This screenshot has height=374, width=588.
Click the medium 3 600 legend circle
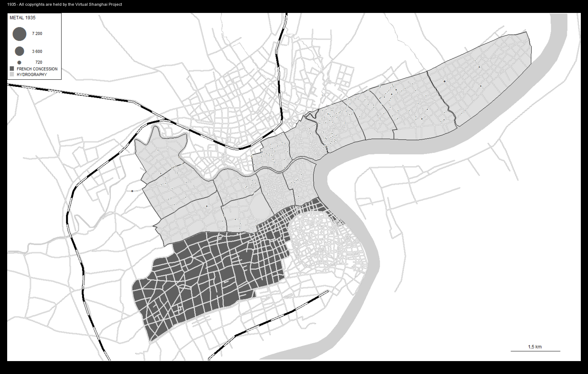[x=19, y=51]
